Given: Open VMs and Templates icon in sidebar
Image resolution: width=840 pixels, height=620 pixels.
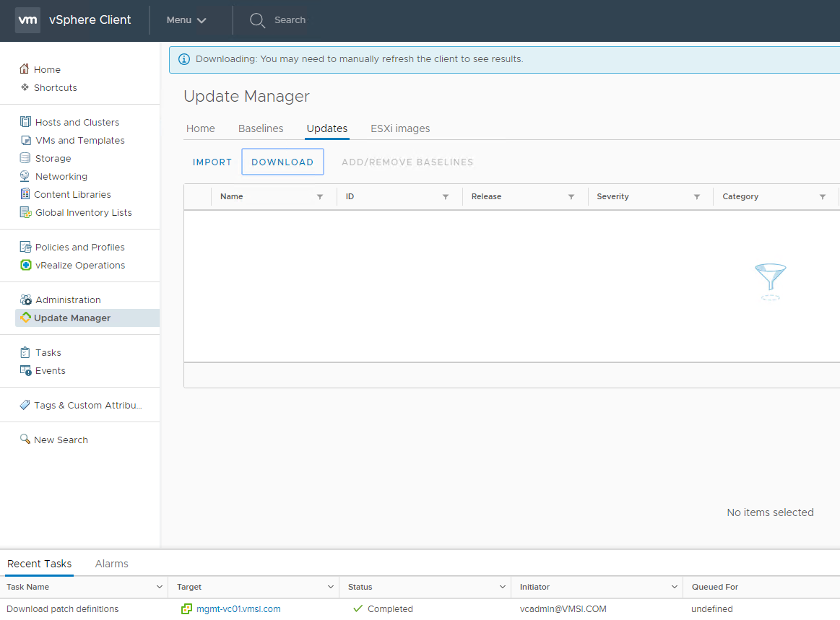Looking at the screenshot, I should 26,140.
